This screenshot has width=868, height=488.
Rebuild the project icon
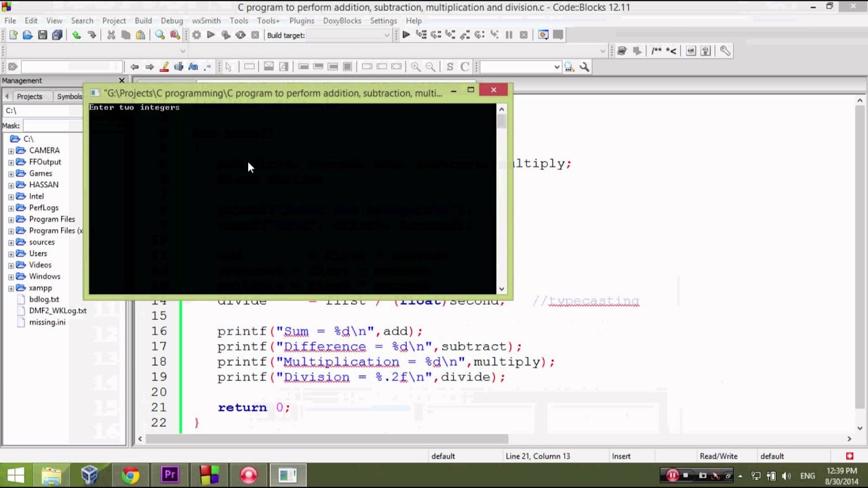point(240,35)
